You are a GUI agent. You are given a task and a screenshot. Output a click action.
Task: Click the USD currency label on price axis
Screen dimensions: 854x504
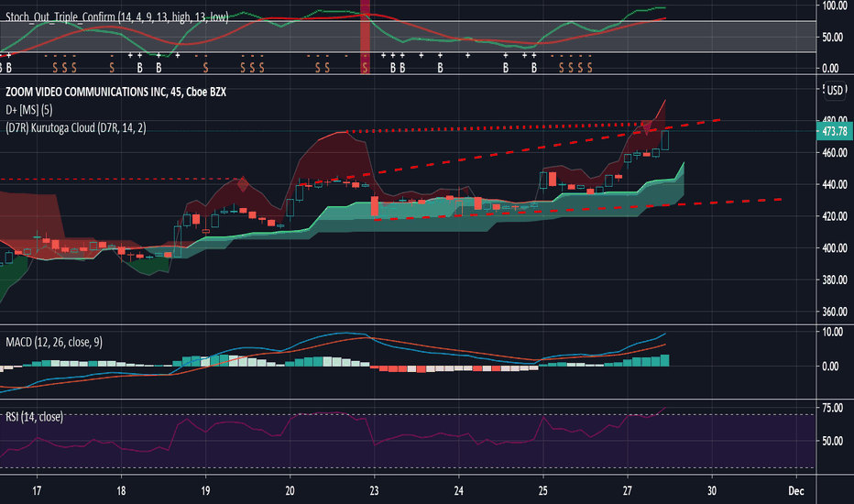coord(835,90)
